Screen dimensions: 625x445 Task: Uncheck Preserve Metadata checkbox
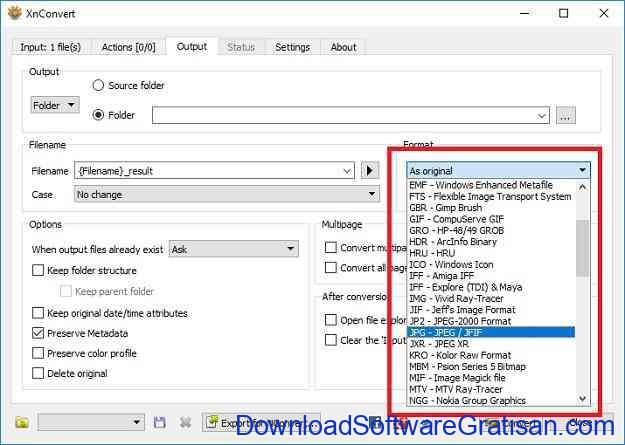click(x=38, y=333)
